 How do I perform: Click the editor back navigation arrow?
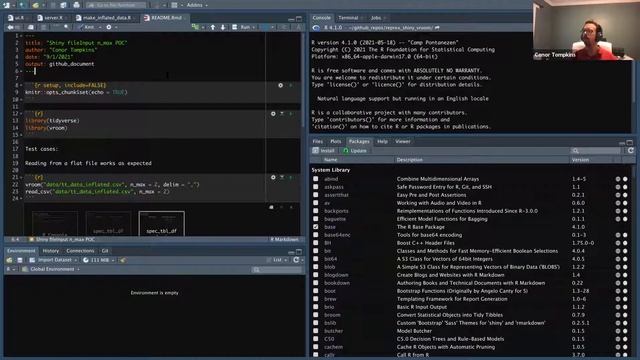click(x=10, y=27)
